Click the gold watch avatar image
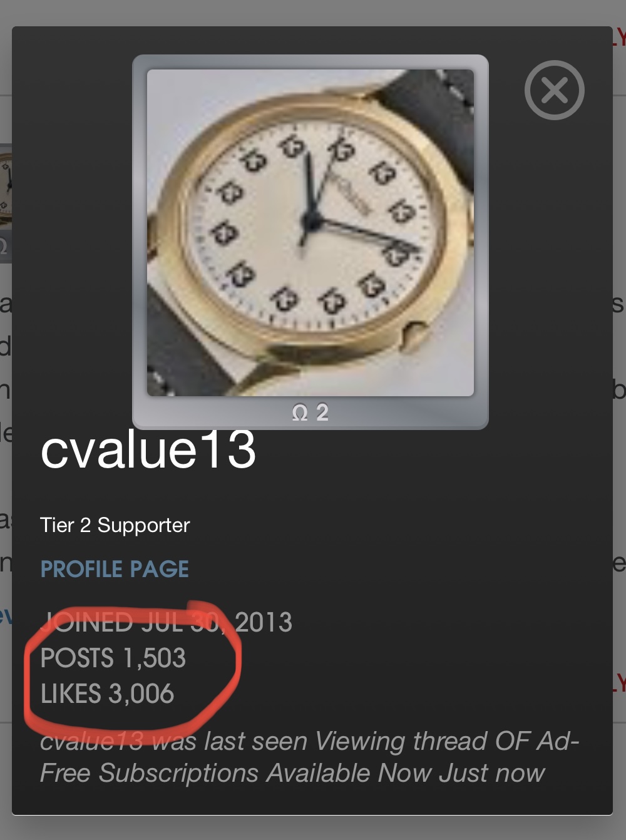The width and height of the screenshot is (626, 840). pos(310,233)
